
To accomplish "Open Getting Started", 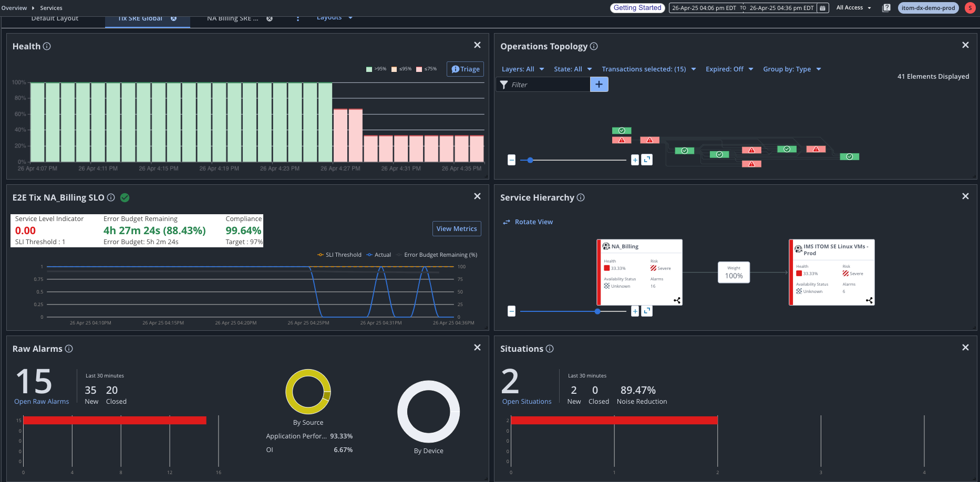I will [x=637, y=8].
